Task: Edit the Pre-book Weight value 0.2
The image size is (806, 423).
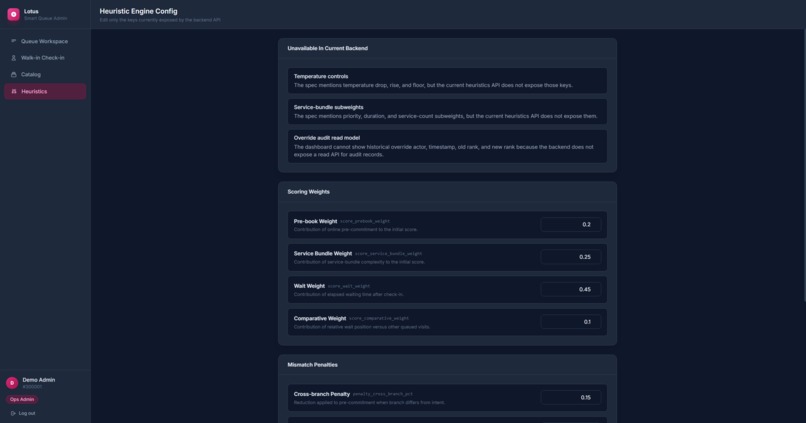Action: [x=571, y=225]
